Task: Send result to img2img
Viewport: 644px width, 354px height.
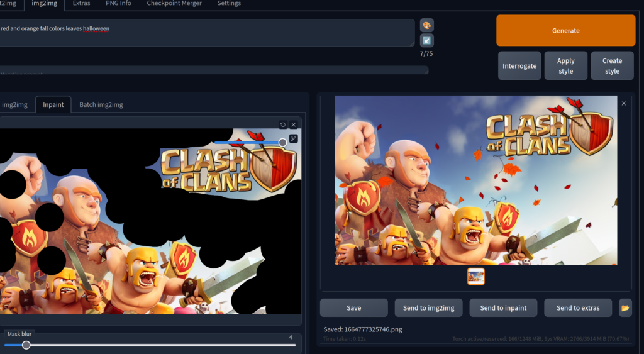Action: (428, 308)
